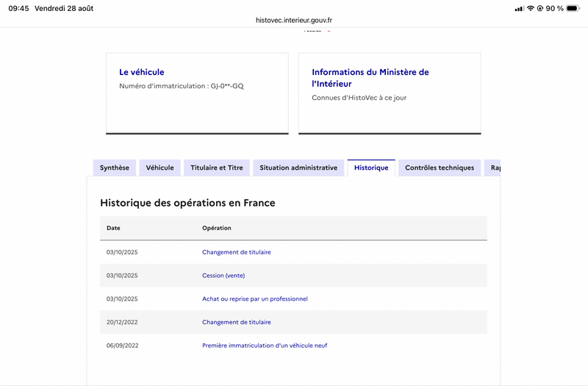
Task: Tap the battery icon in status bar
Action: (x=573, y=8)
